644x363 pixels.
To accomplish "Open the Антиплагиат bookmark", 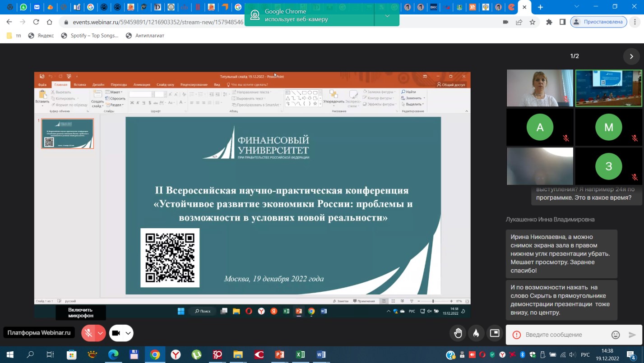I will pyautogui.click(x=145, y=36).
